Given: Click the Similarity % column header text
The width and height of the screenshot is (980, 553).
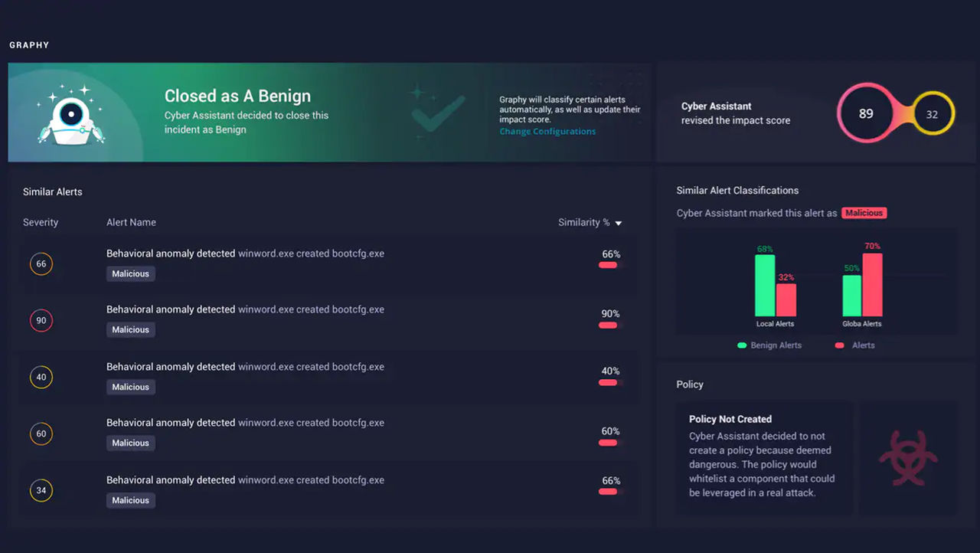Looking at the screenshot, I should (x=584, y=222).
